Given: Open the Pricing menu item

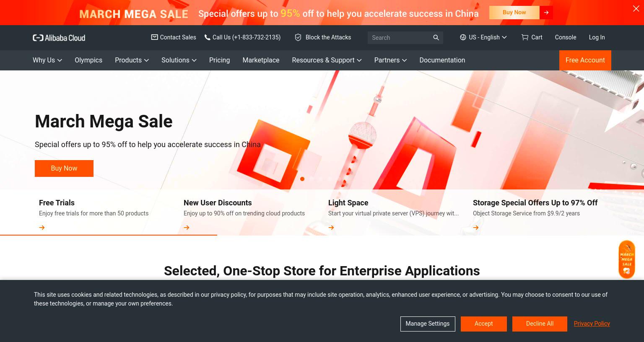Looking at the screenshot, I should pyautogui.click(x=219, y=60).
